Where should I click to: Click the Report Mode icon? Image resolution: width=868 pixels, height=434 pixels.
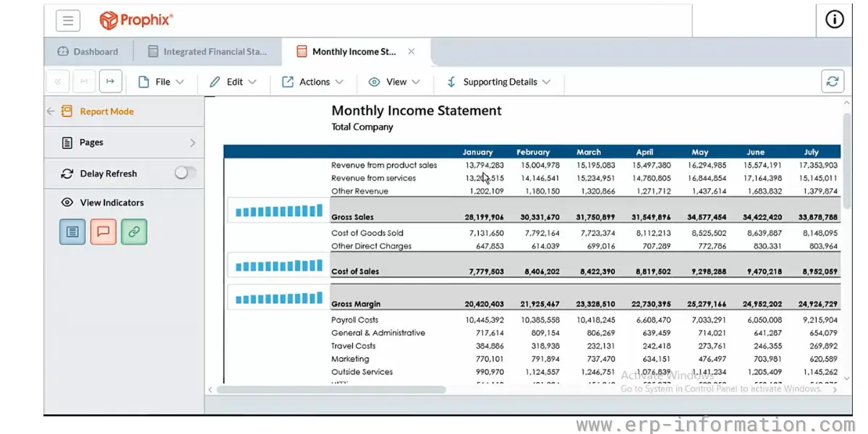click(x=67, y=111)
